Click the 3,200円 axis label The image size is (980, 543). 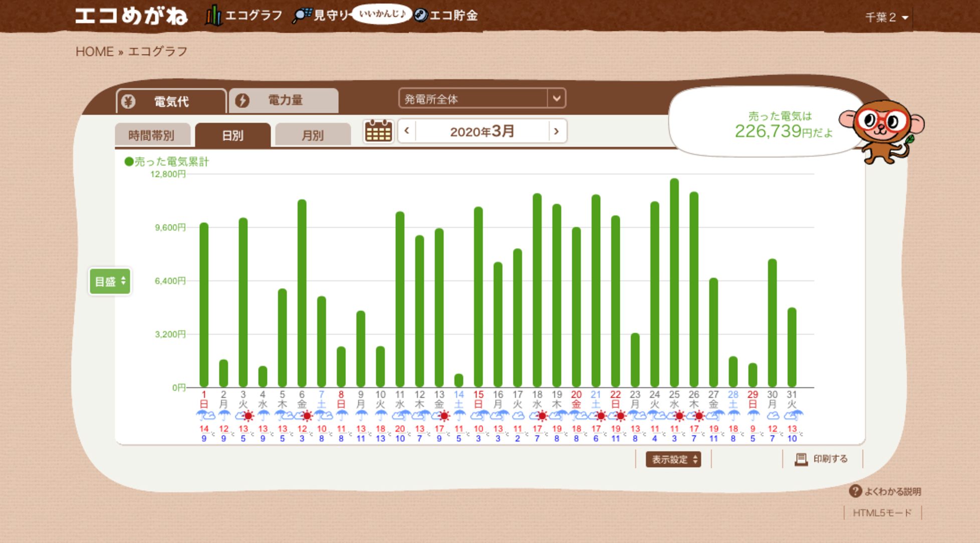tap(170, 334)
